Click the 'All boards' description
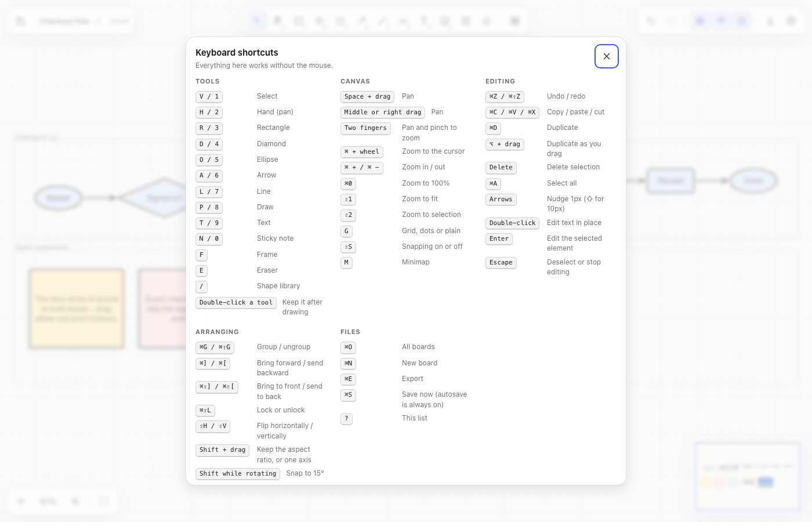Image resolution: width=812 pixels, height=522 pixels. pyautogui.click(x=418, y=347)
